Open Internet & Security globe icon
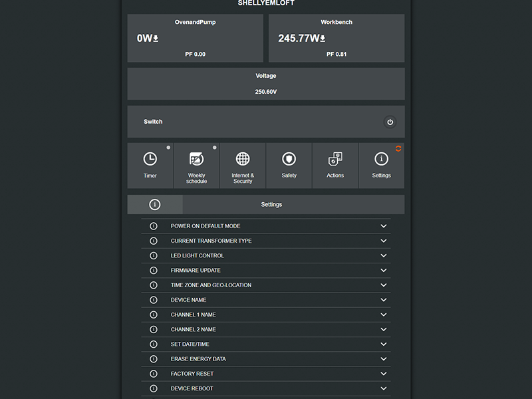Screen dimensions: 532x399 click(x=243, y=159)
